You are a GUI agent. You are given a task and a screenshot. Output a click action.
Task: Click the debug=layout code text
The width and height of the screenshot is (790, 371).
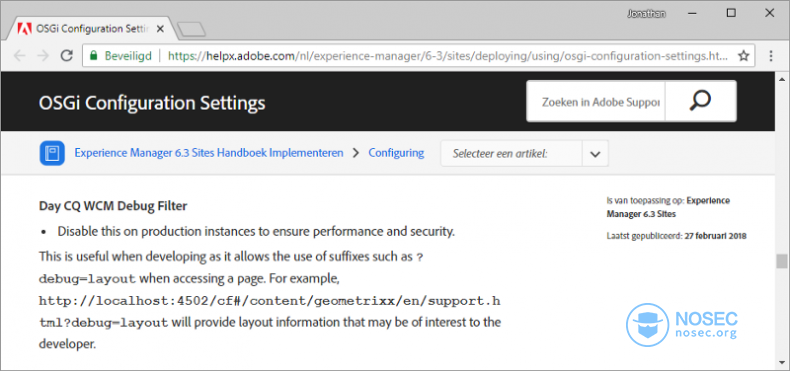pyautogui.click(x=87, y=279)
